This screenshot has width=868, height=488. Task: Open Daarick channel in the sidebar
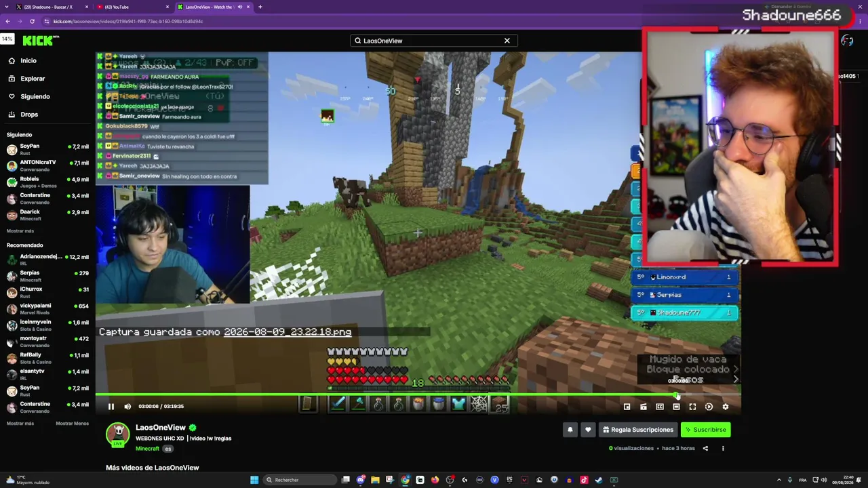[47, 215]
